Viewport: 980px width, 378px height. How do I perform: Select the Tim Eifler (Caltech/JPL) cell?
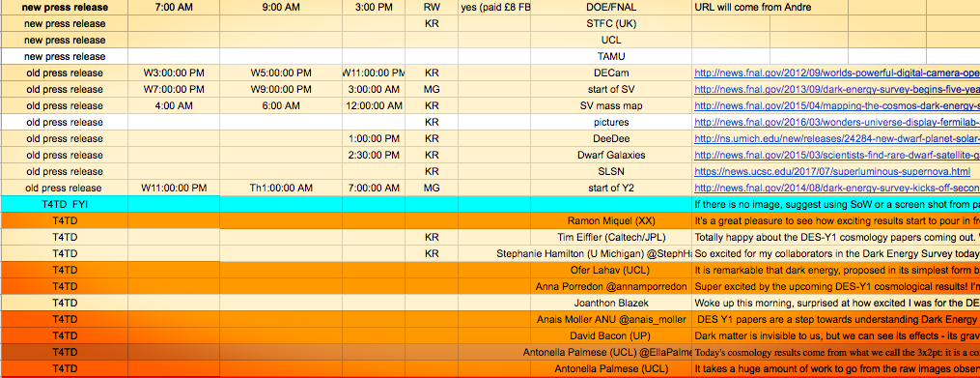(x=611, y=237)
